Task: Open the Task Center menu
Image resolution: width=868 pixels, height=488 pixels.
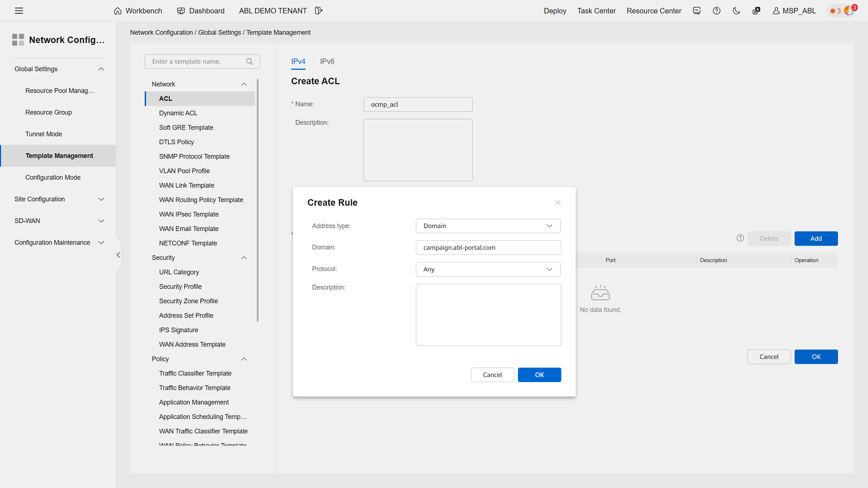Action: click(596, 11)
